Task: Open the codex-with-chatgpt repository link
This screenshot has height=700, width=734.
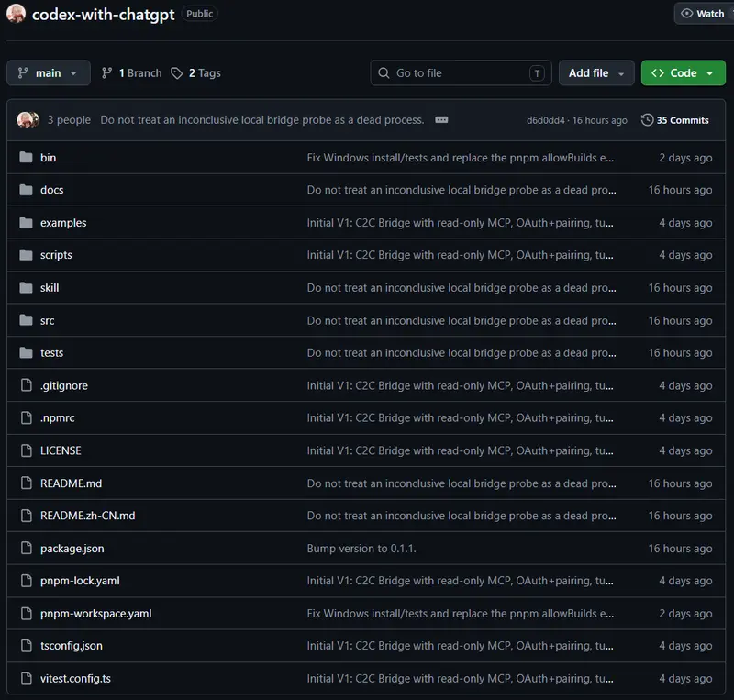Action: [x=103, y=14]
